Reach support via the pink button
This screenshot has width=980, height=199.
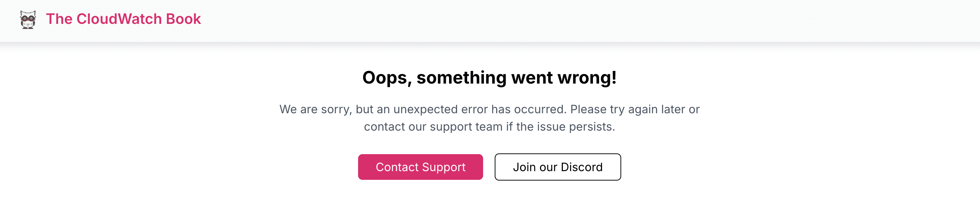(420, 167)
